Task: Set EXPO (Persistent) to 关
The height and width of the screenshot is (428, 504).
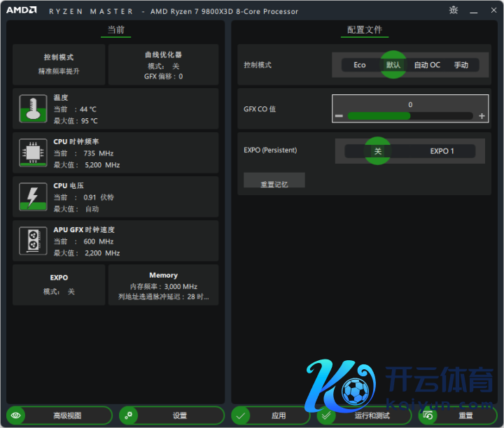Action: tap(378, 151)
